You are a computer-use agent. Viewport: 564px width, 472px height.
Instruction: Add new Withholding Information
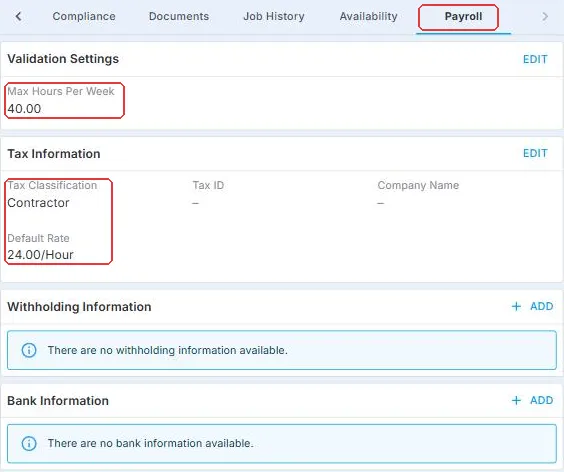point(532,306)
